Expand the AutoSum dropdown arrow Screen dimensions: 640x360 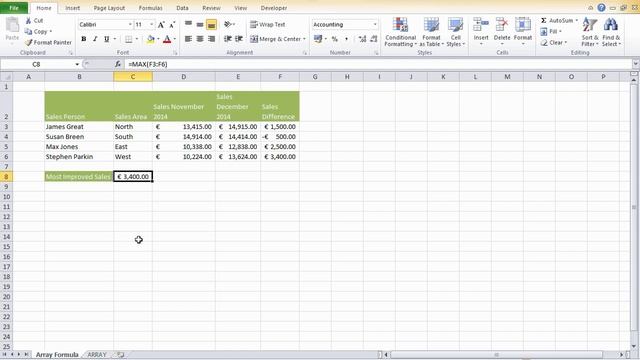pyautogui.click(x=576, y=20)
